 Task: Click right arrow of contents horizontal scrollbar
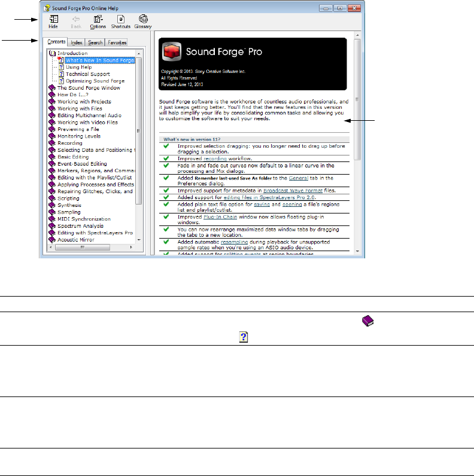pos(131,248)
